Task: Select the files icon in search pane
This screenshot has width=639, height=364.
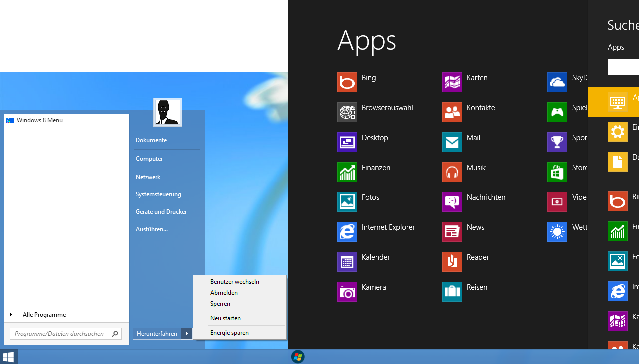Action: (618, 162)
